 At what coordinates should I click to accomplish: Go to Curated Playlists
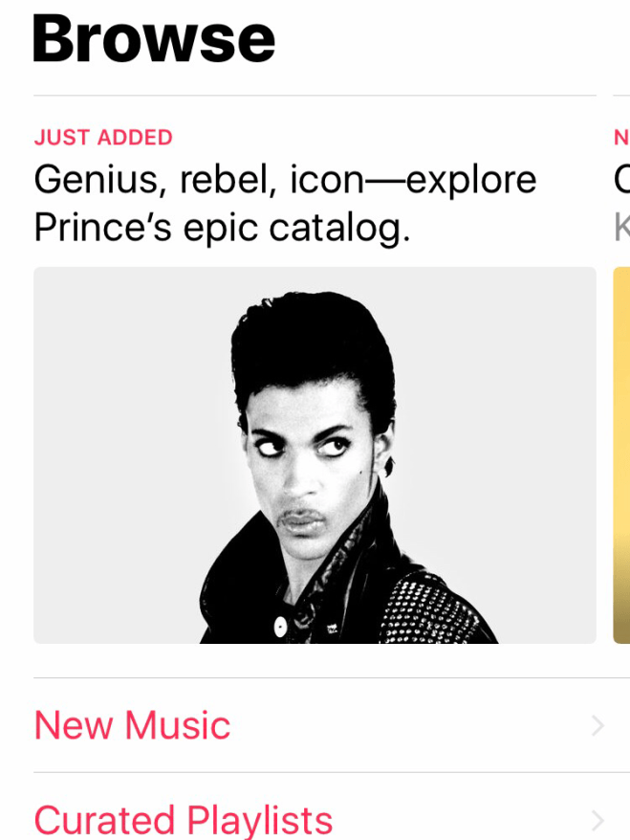pos(184,819)
